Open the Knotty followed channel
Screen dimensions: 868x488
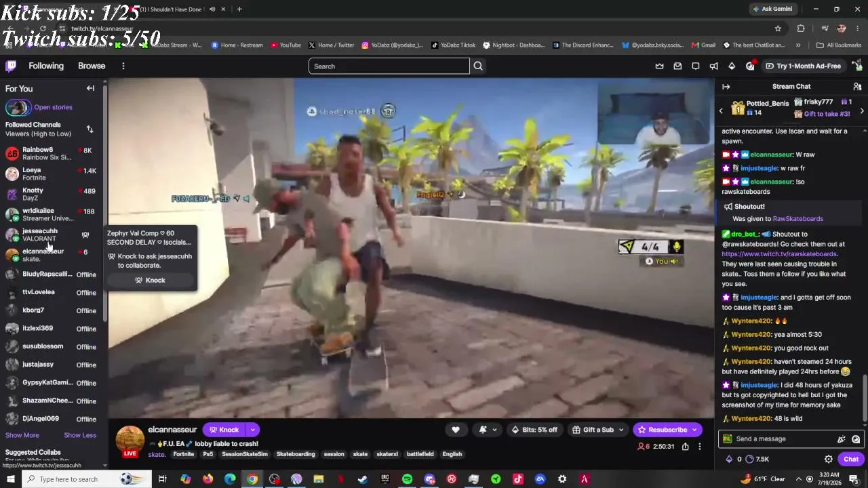coord(52,194)
